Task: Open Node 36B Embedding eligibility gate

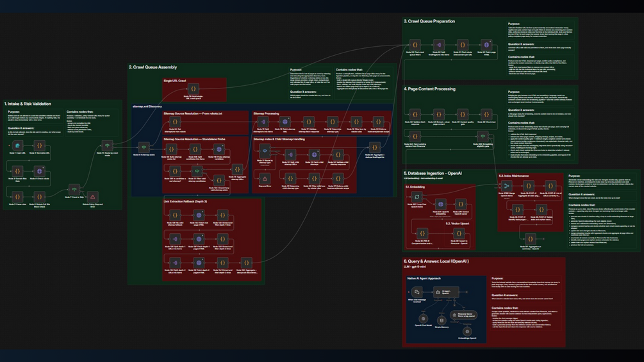Action: pyautogui.click(x=483, y=136)
